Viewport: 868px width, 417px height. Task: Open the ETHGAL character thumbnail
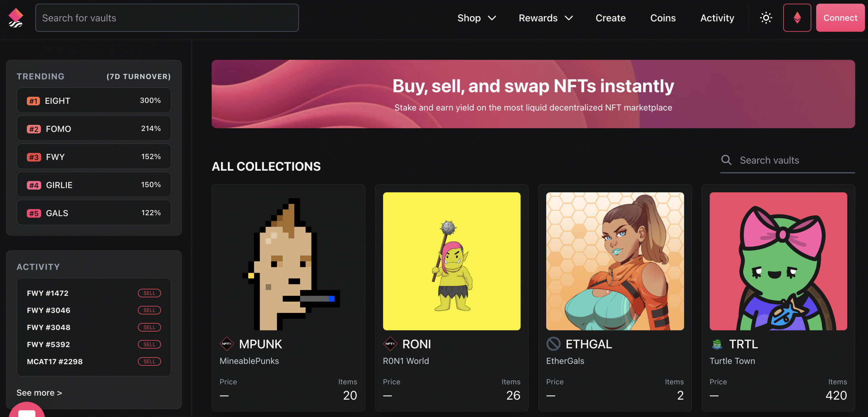615,261
